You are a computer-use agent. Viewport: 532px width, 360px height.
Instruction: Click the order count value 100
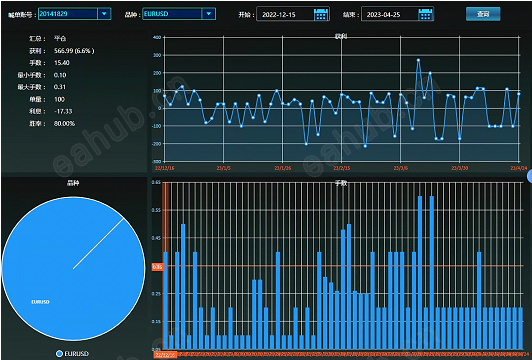pyautogui.click(x=59, y=99)
